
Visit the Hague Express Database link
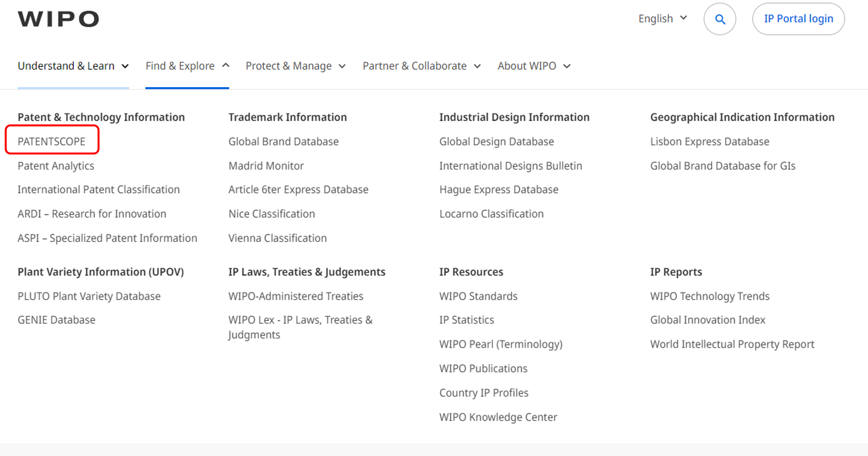499,190
